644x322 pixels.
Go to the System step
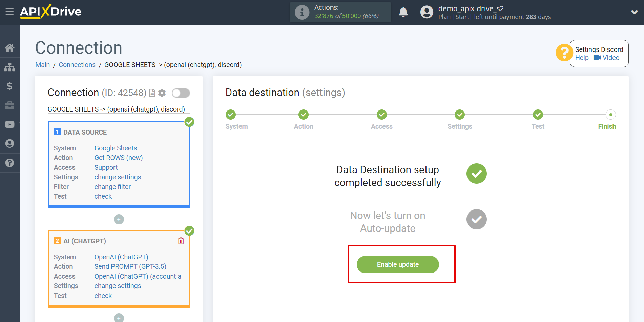pyautogui.click(x=231, y=115)
